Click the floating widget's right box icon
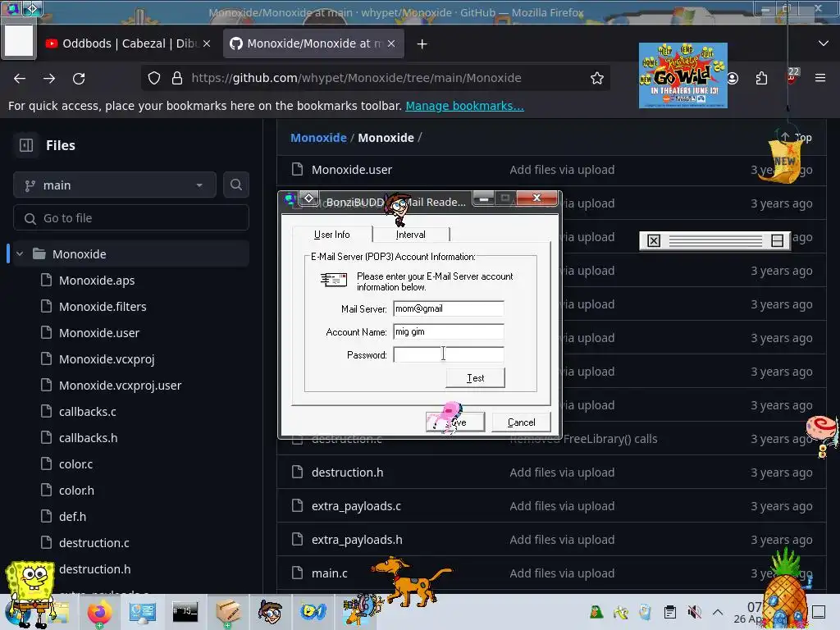The width and height of the screenshot is (840, 630). pyautogui.click(x=778, y=241)
